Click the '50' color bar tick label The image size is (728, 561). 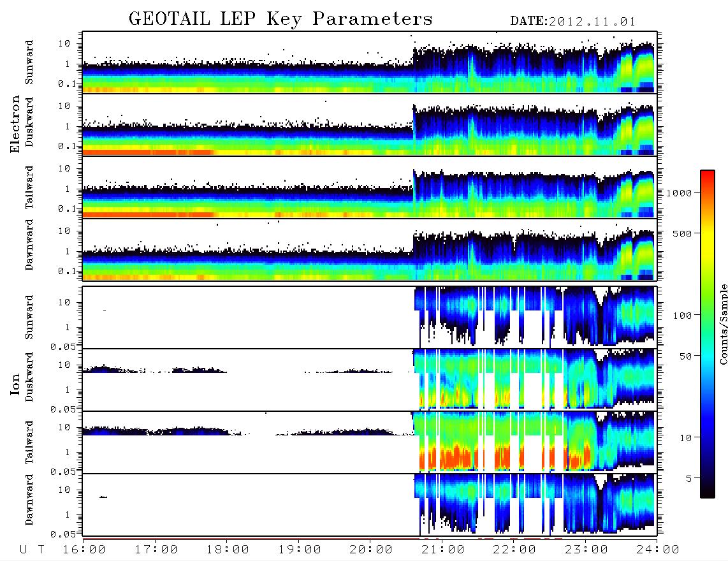point(685,356)
